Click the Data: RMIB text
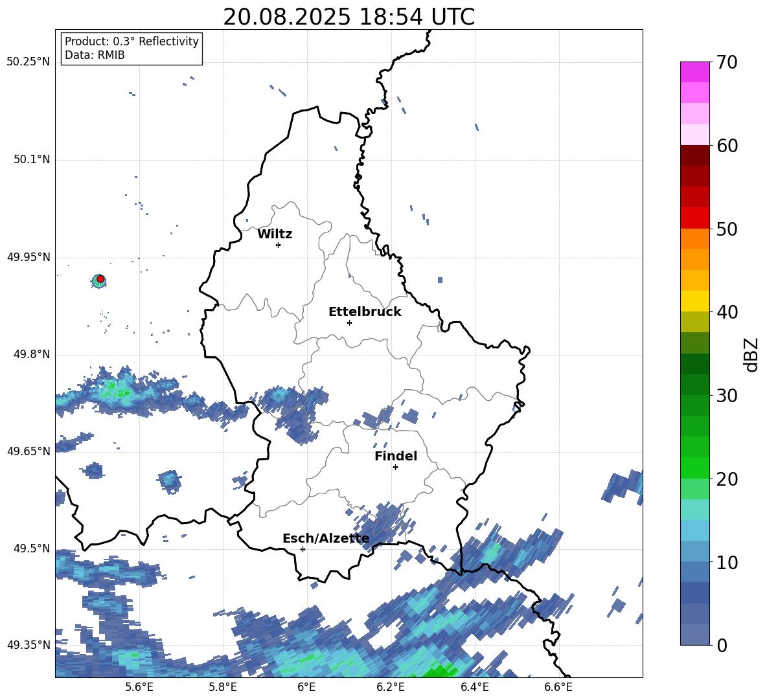This screenshot has height=700, width=767. coord(95,55)
